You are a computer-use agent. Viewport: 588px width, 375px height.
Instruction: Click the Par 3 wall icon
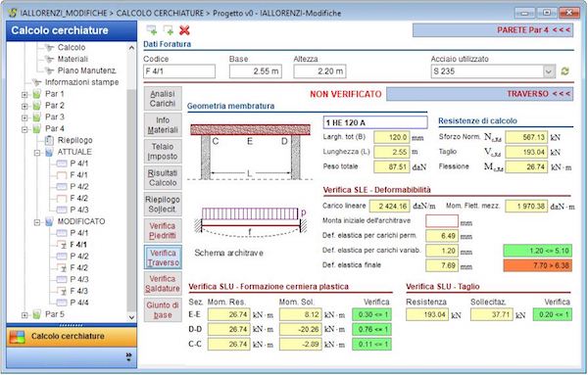click(37, 117)
